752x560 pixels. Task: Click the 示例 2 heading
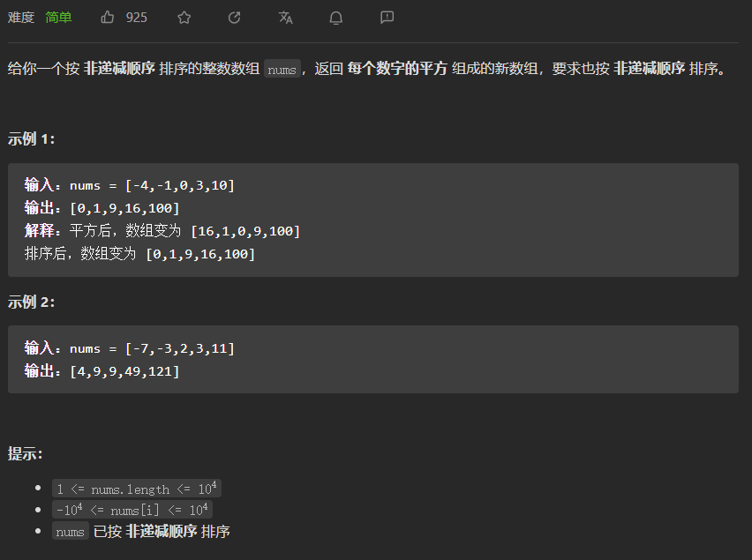coord(32,302)
